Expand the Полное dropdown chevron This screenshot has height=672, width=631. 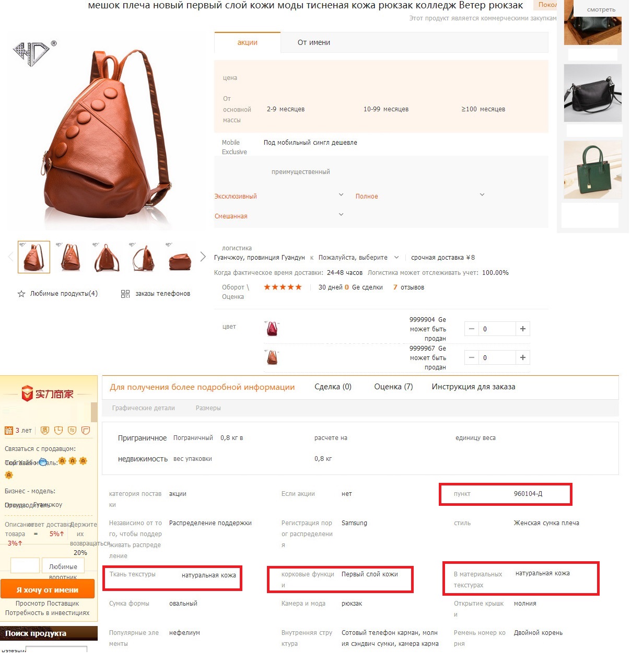click(x=482, y=195)
